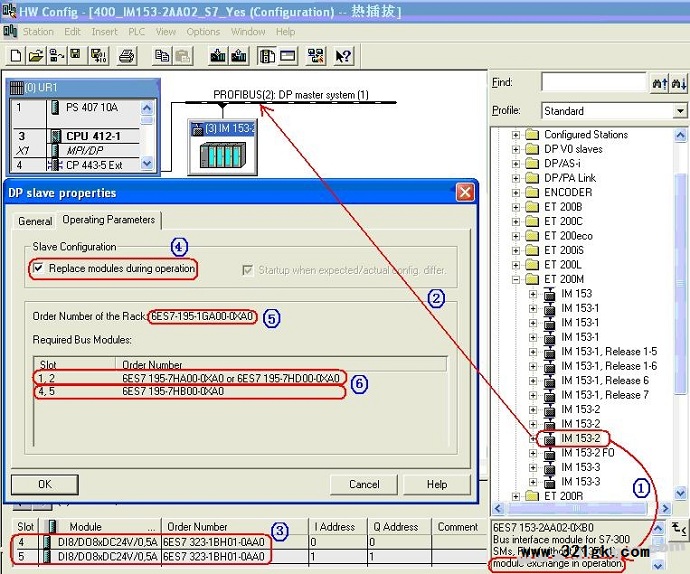Click the Download to Module icon

click(217, 56)
